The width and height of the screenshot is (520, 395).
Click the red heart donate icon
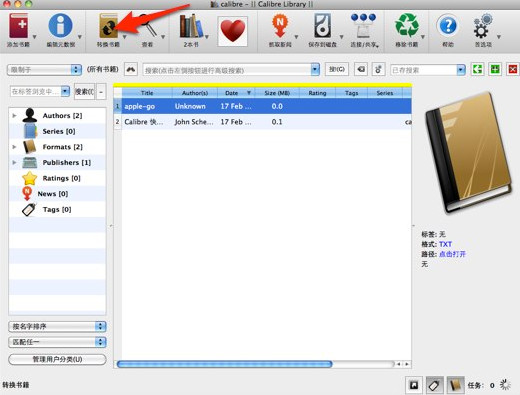[x=233, y=31]
